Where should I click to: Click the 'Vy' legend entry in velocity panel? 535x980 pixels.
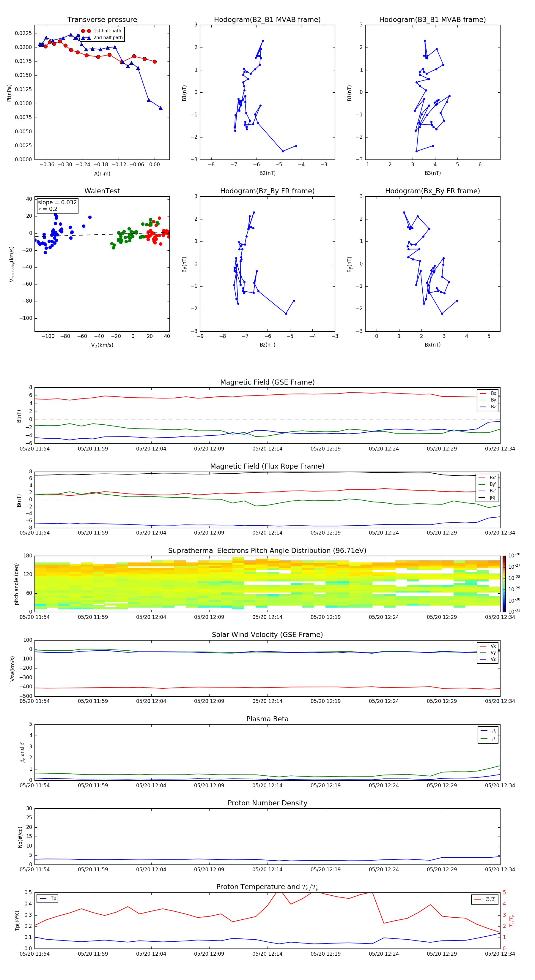(x=488, y=653)
